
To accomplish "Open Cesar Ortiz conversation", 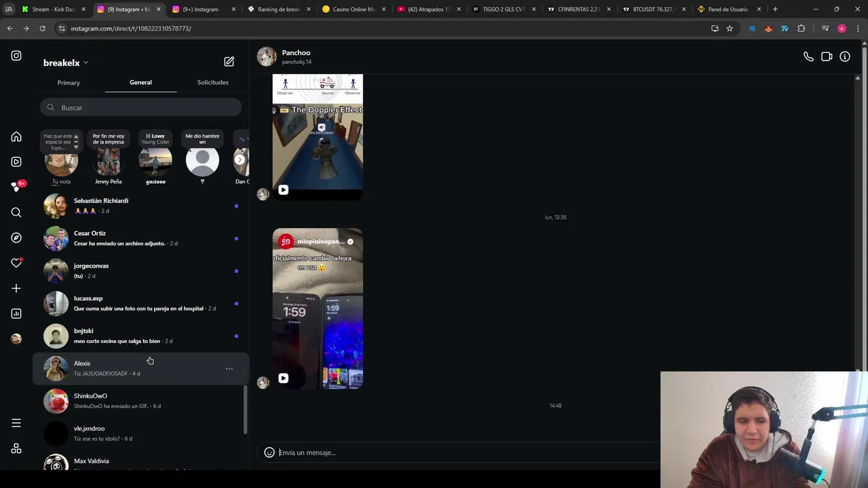I will pos(140,238).
